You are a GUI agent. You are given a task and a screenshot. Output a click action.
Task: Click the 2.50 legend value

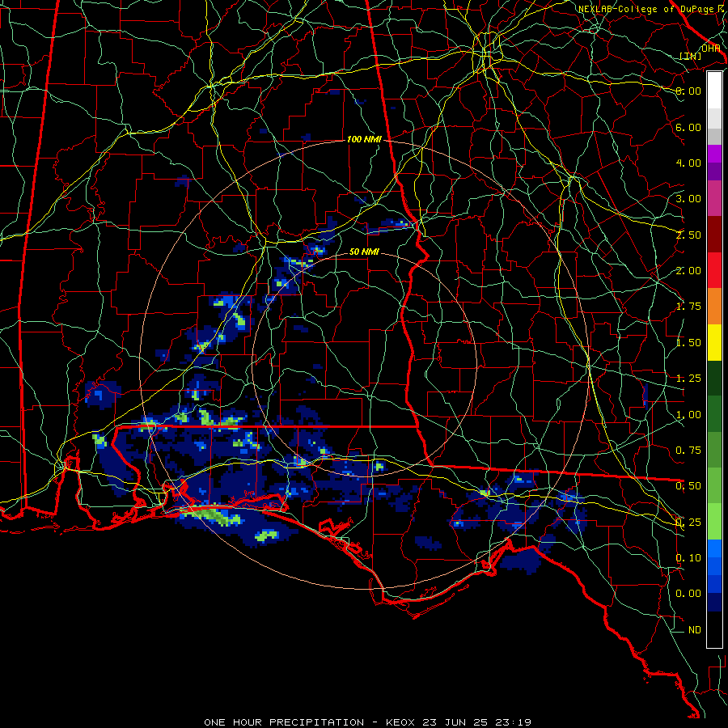(688, 235)
